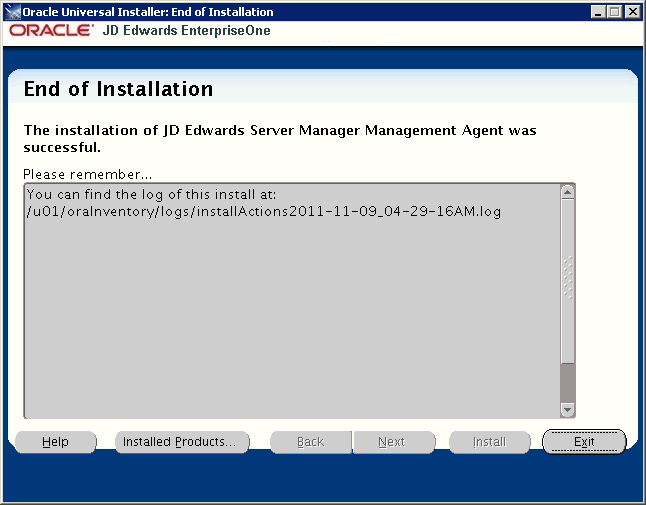The width and height of the screenshot is (646, 505).
Task: Click the installation successful message
Action: pyautogui.click(x=280, y=139)
